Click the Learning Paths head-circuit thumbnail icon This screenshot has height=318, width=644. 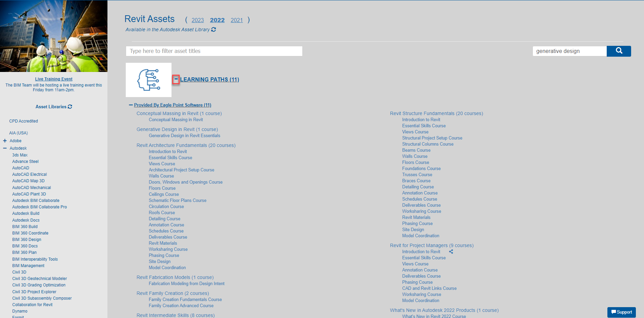(x=148, y=80)
